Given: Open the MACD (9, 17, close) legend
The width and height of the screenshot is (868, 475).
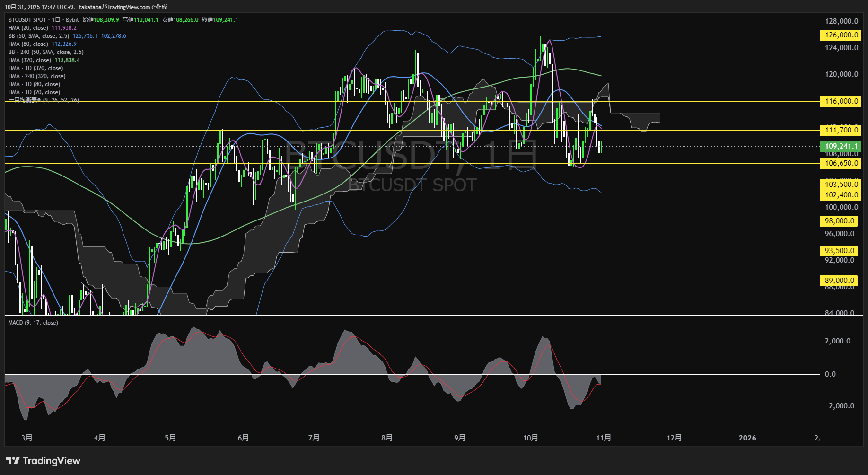Looking at the screenshot, I should coord(33,323).
